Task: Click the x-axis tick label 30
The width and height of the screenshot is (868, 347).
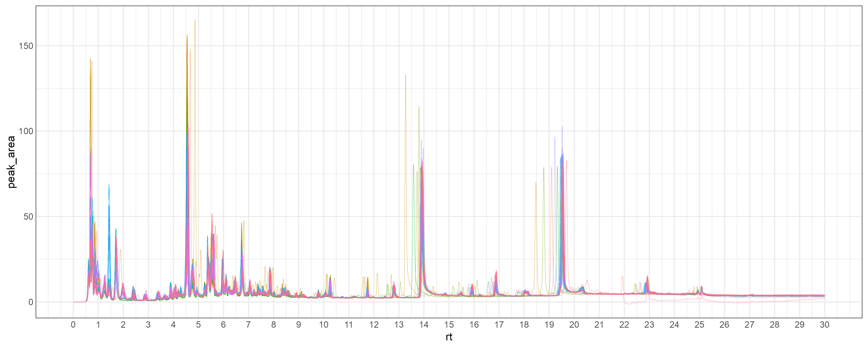Action: [x=824, y=325]
